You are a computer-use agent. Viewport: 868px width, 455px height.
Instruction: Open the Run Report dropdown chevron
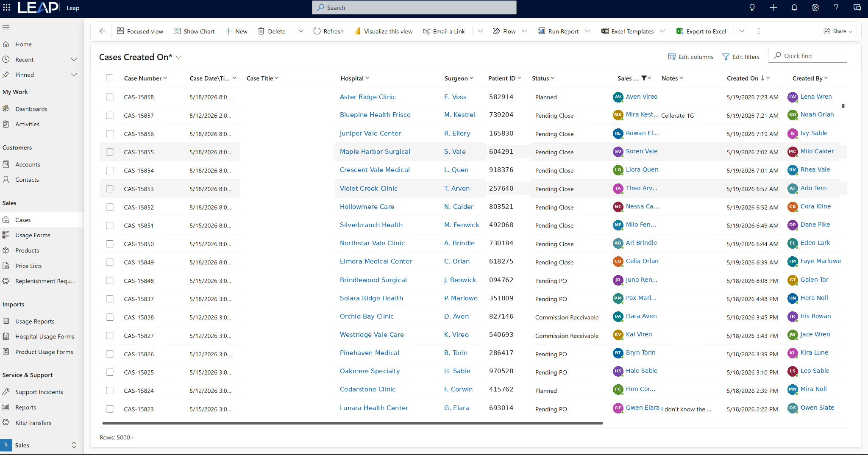tap(587, 31)
